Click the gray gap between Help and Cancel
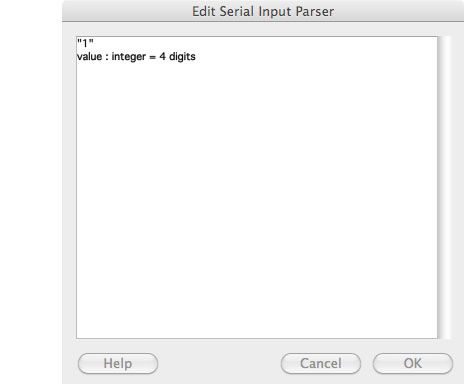Viewport: 464px width, 384px height. click(219, 363)
